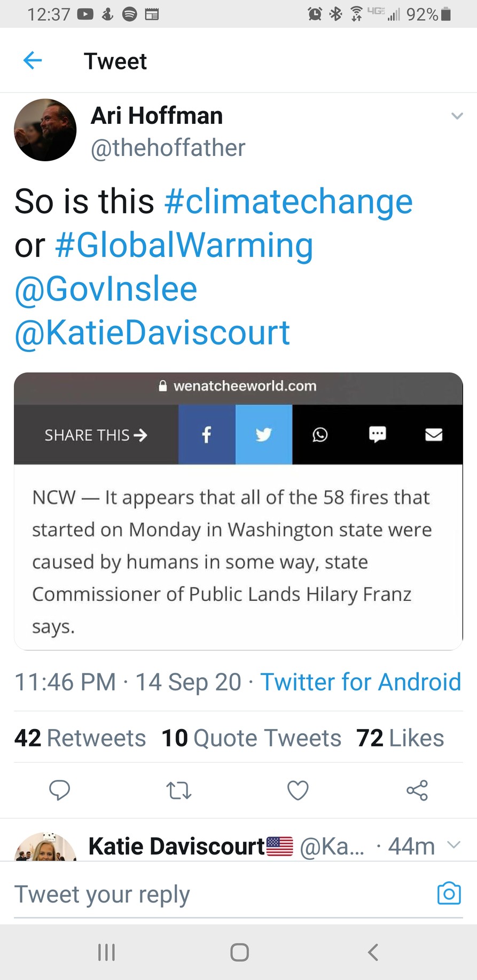Tap the #GlobalWarming hashtag
The image size is (477, 980).
pyautogui.click(x=184, y=245)
